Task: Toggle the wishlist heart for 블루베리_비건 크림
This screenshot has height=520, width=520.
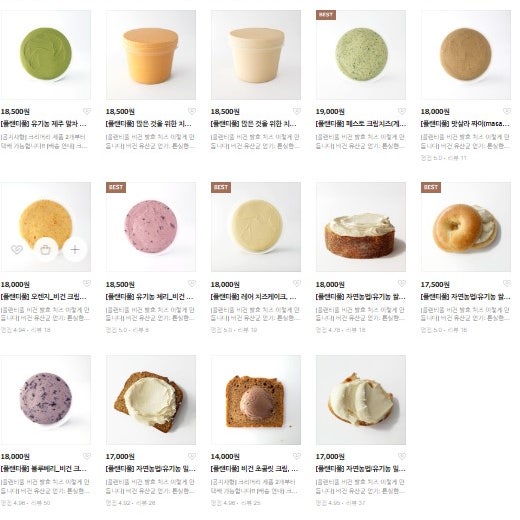Action: [x=87, y=456]
